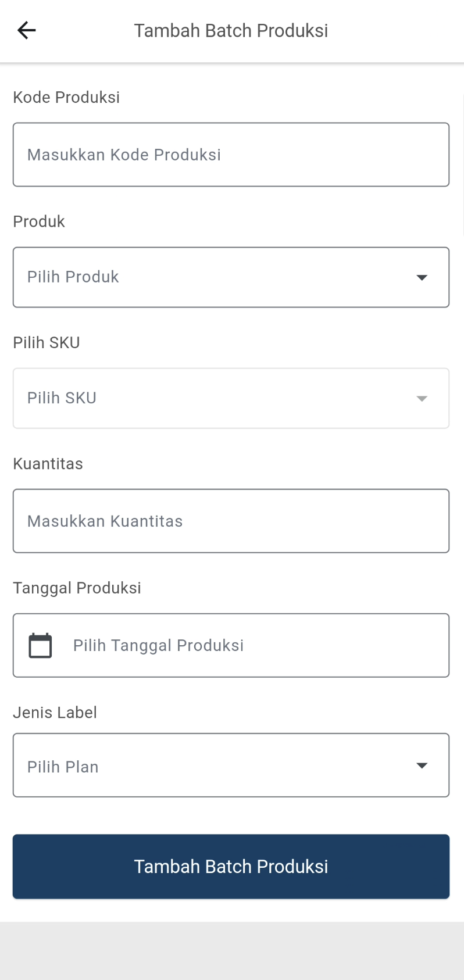Screen dimensions: 464x980
Task: Click the Produk field label
Action: click(x=39, y=221)
